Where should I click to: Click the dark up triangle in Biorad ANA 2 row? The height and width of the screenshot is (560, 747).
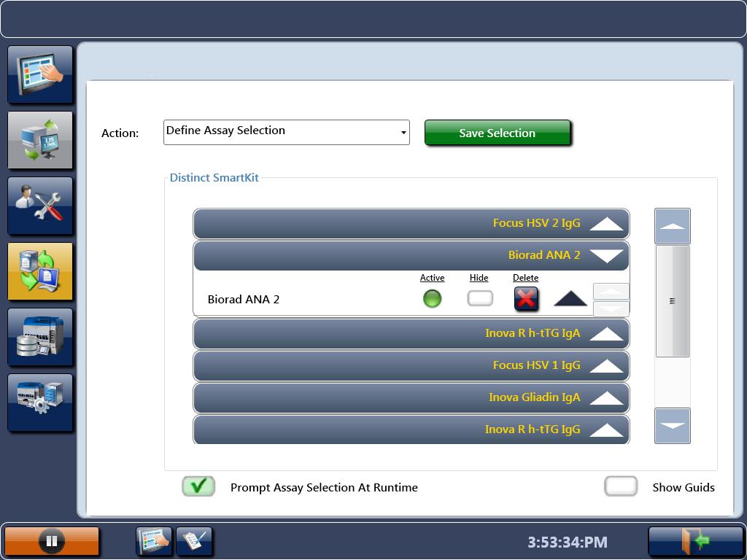click(x=570, y=298)
